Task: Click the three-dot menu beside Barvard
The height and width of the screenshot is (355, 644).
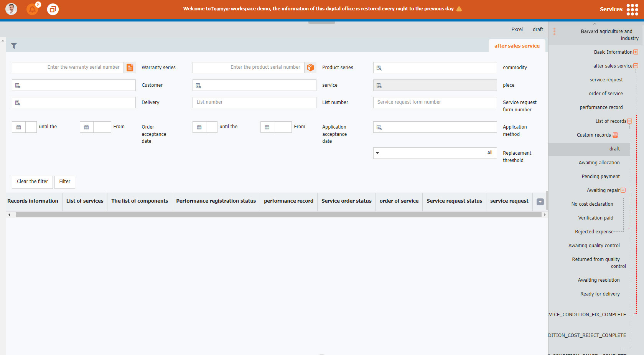Action: tap(554, 31)
